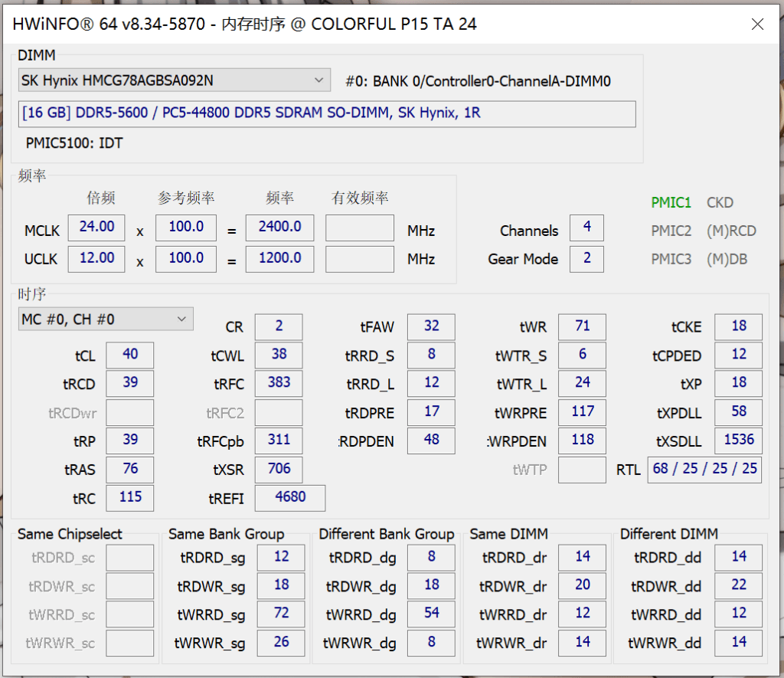
Task: Close the HWiNFO memory timing window
Action: tap(757, 24)
